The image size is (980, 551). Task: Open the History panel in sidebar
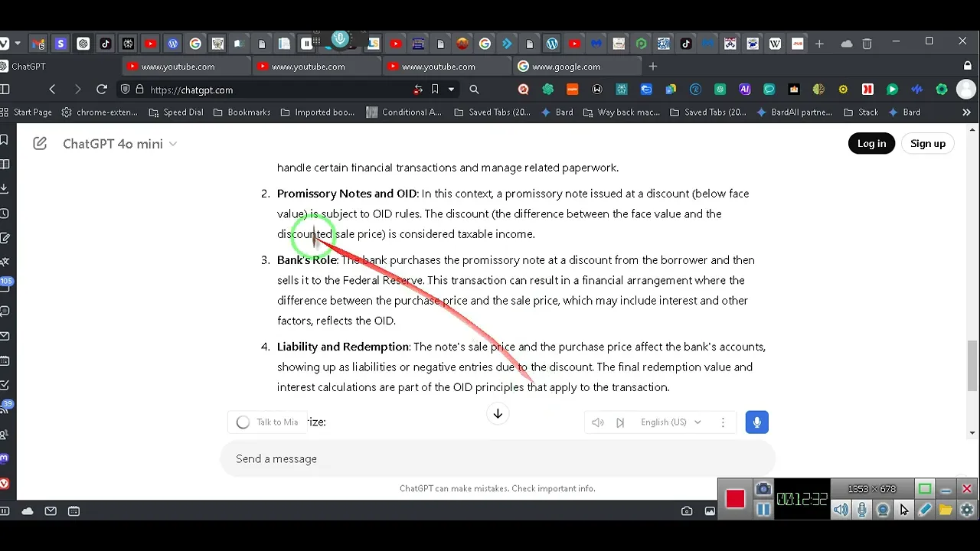(x=5, y=213)
